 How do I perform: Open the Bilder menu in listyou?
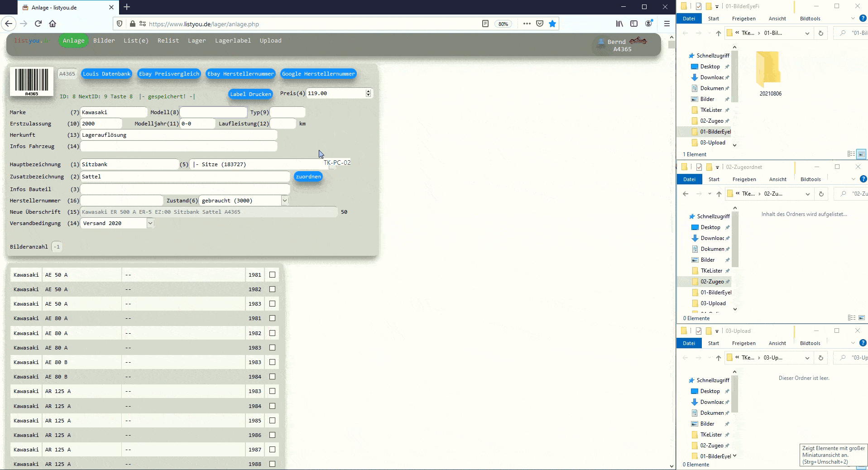coord(104,40)
